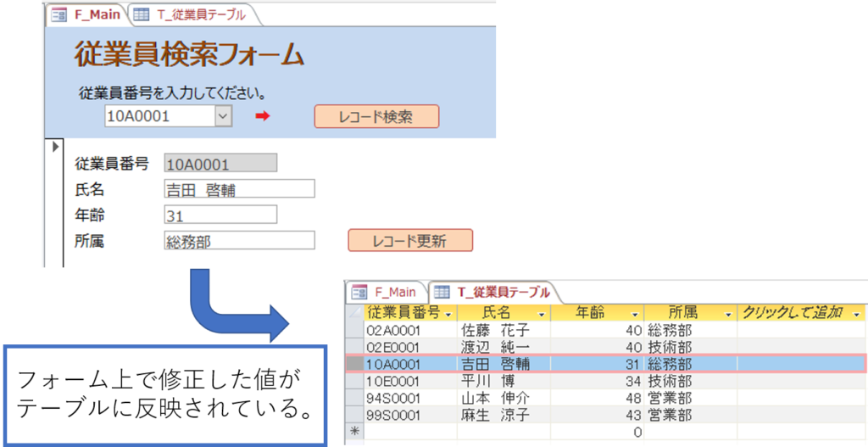This screenshot has width=868, height=447.
Task: Click the select-all corner of the datasheet
Action: click(354, 313)
